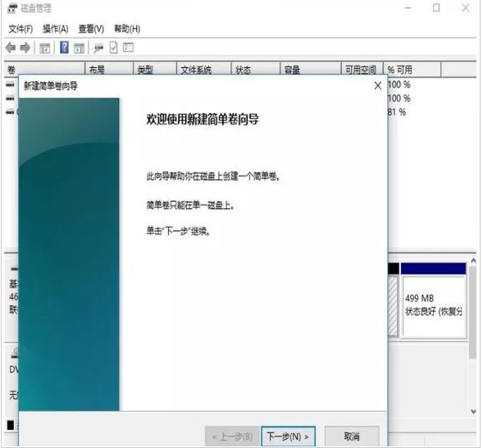
Task: Click the Back arrow toolbar icon
Action: (x=11, y=48)
